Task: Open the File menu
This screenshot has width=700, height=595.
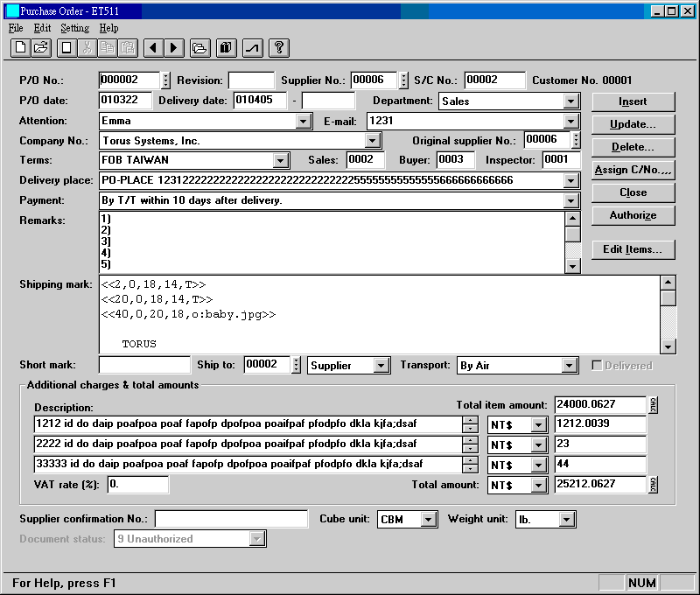Action: tap(16, 28)
